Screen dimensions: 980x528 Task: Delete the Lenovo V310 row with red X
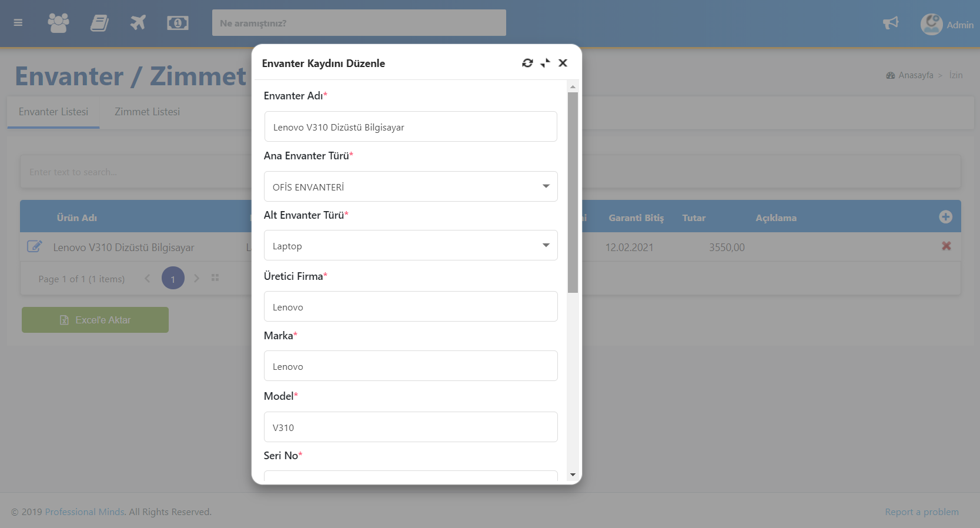point(946,246)
